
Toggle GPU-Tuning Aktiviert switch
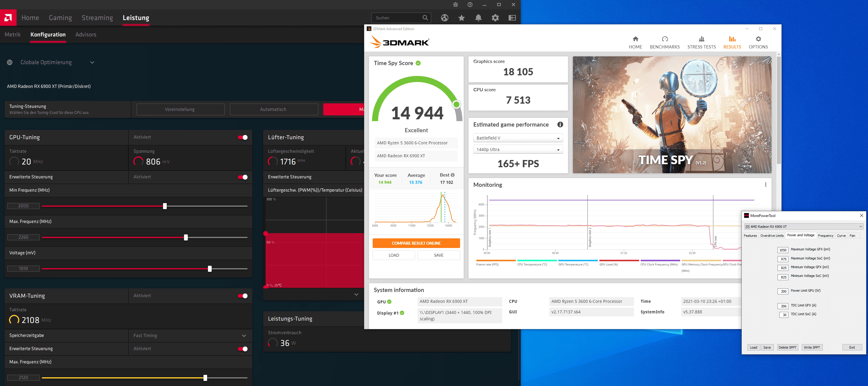coord(243,137)
